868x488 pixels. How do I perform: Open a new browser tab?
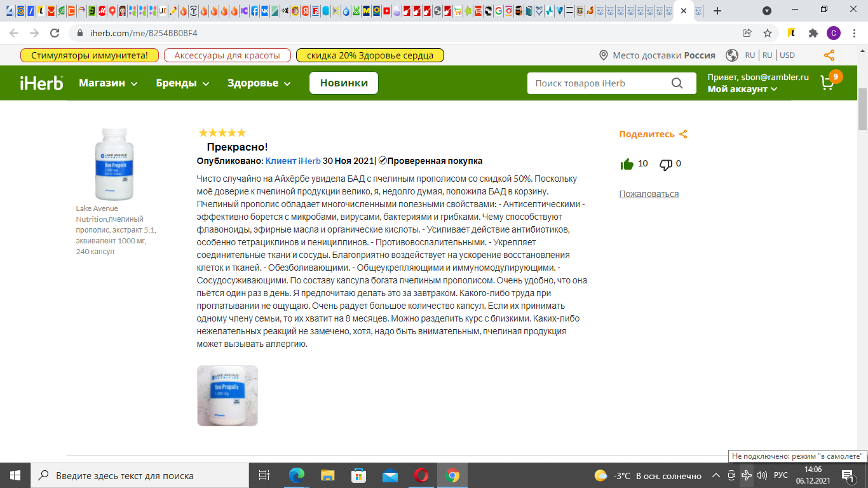[717, 11]
